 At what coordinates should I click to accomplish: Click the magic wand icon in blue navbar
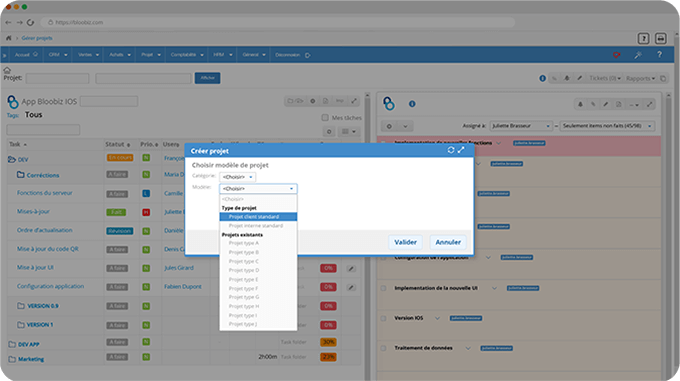pos(638,55)
